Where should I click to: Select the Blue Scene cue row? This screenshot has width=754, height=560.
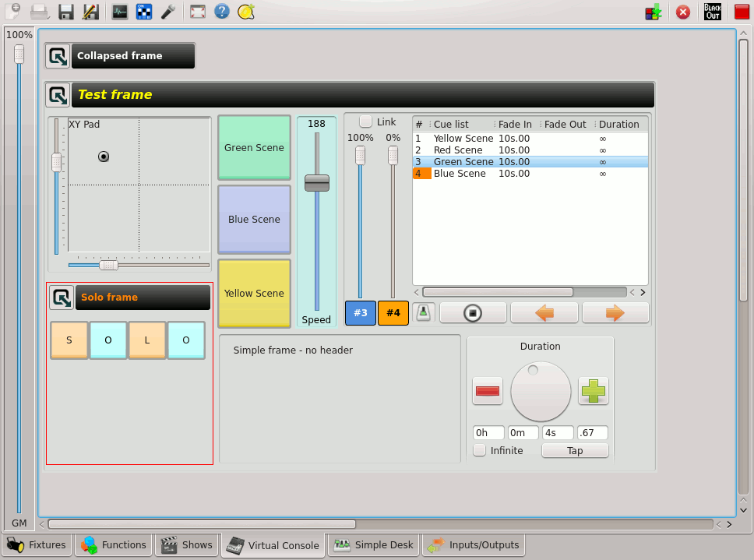pos(530,174)
